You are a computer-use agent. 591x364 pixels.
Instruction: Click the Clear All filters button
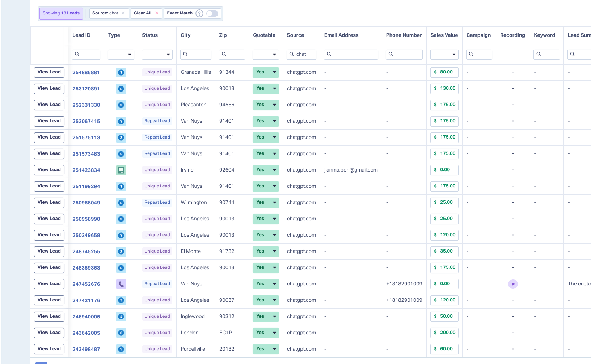coord(146,13)
